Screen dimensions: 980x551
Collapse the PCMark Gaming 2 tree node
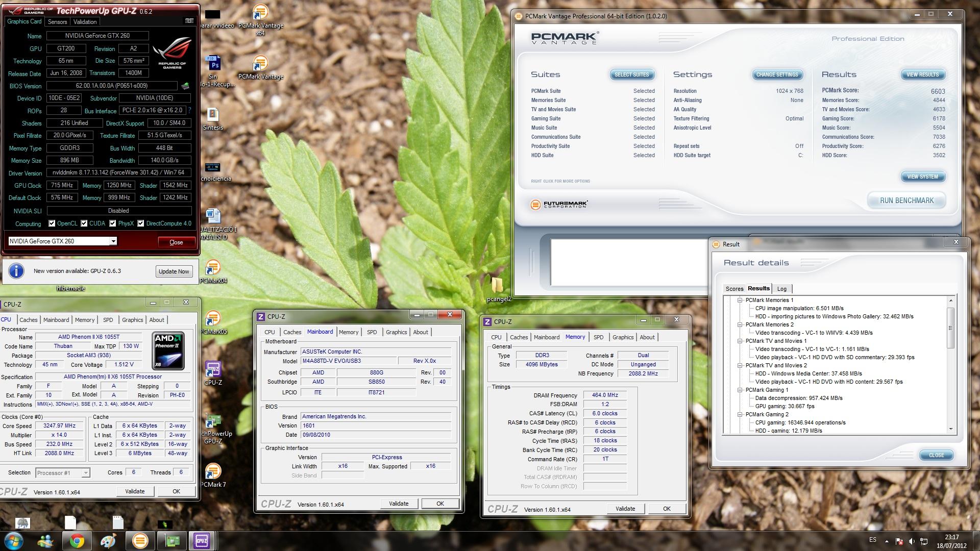click(739, 414)
